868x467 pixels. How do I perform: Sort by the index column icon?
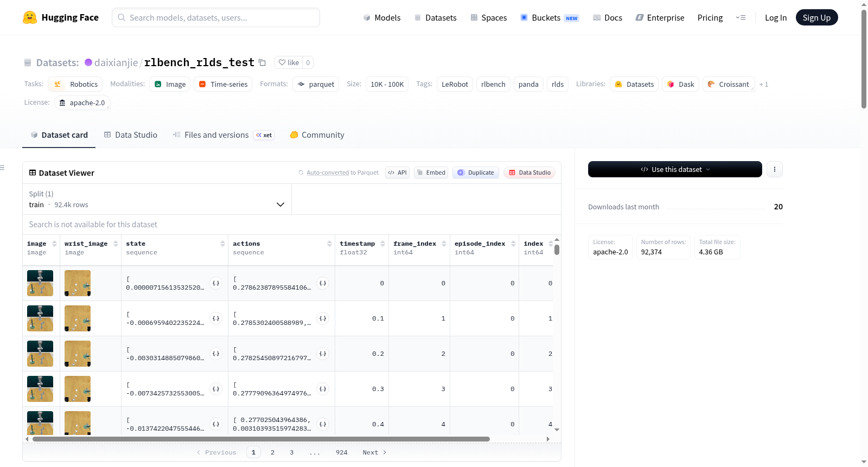tap(551, 244)
